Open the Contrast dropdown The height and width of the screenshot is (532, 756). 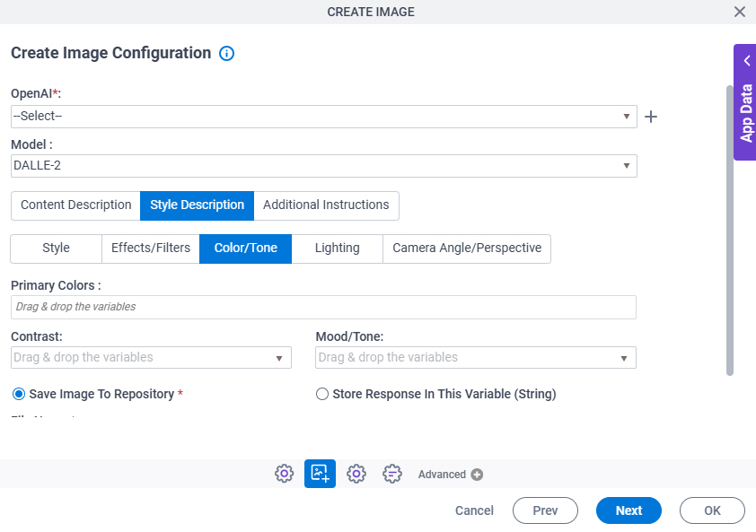(x=152, y=358)
